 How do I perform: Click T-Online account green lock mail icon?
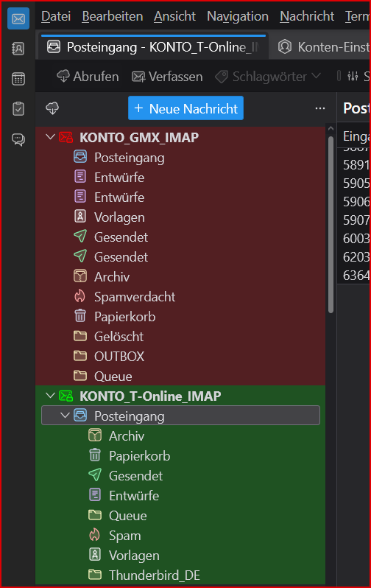pyautogui.click(x=66, y=396)
